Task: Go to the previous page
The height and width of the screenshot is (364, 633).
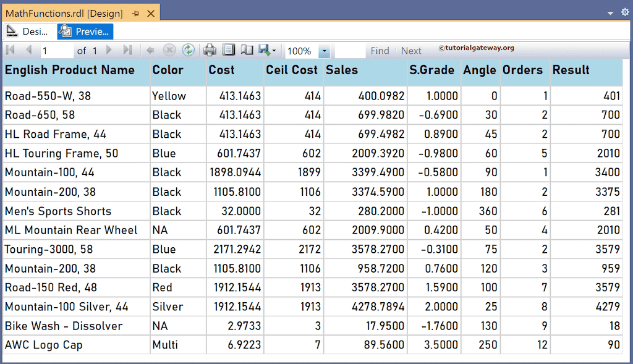Action: [x=28, y=51]
